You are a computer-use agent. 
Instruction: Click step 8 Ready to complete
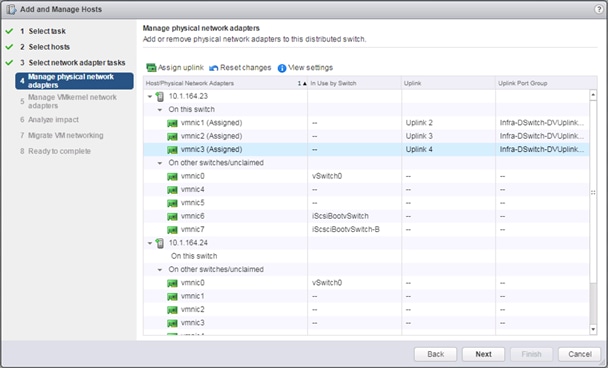pyautogui.click(x=59, y=151)
